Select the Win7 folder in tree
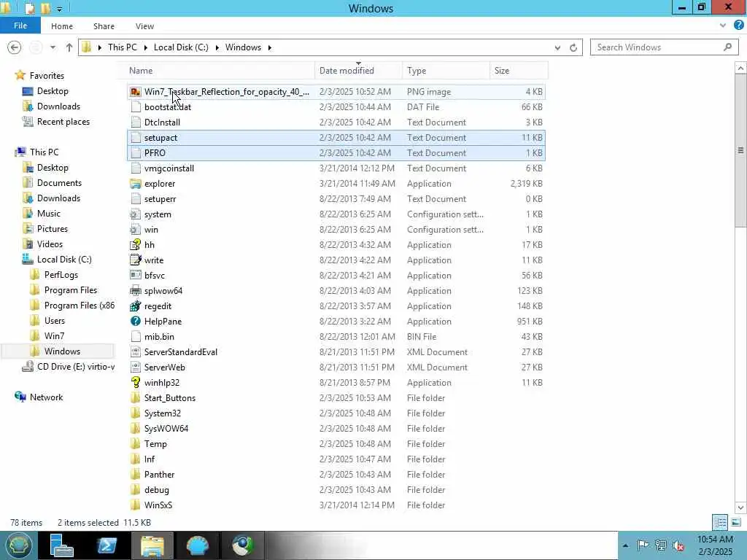Screen dimensions: 747x560 54,335
